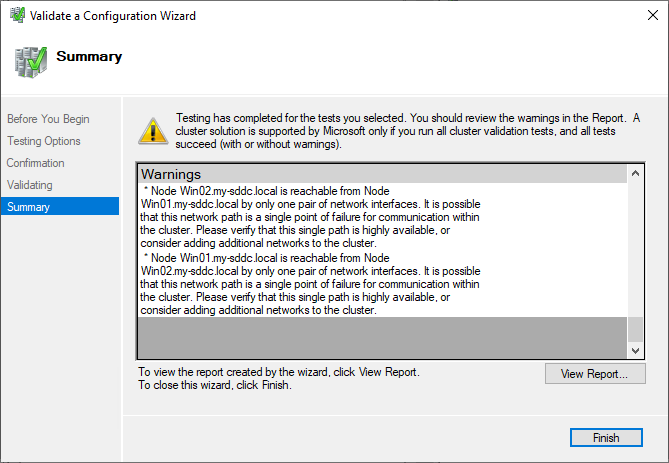Select the second warning about Node Win01
The image size is (669, 463).
click(310, 284)
